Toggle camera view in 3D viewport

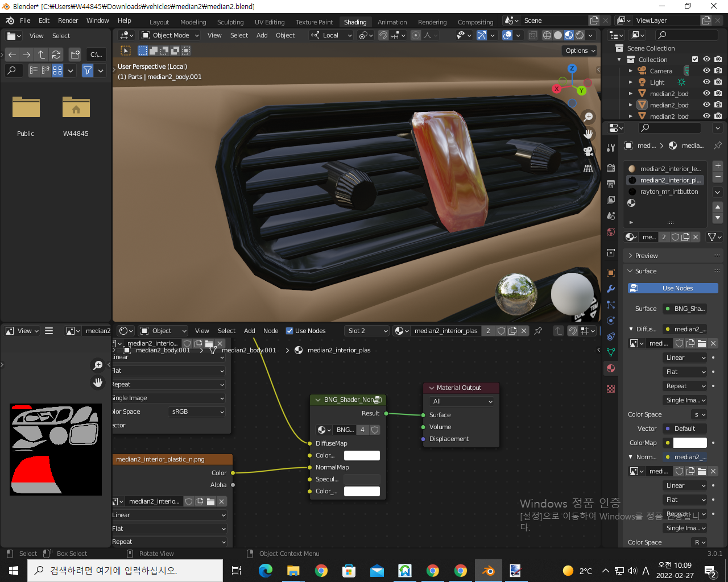click(x=588, y=151)
